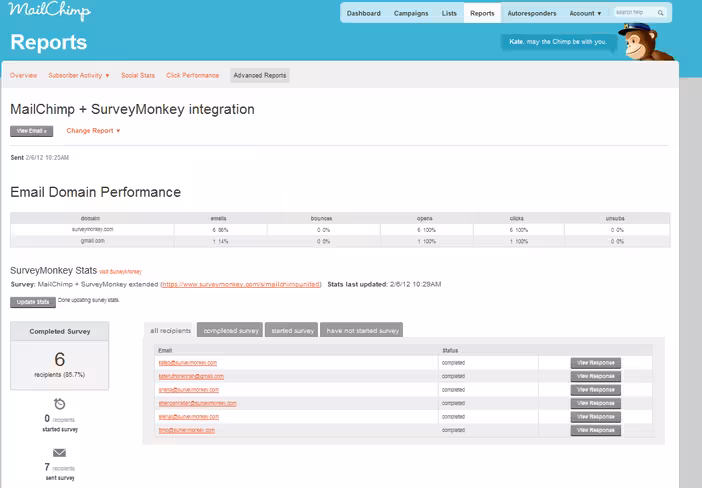
Task: Open have not started survey tab
Action: 362,330
